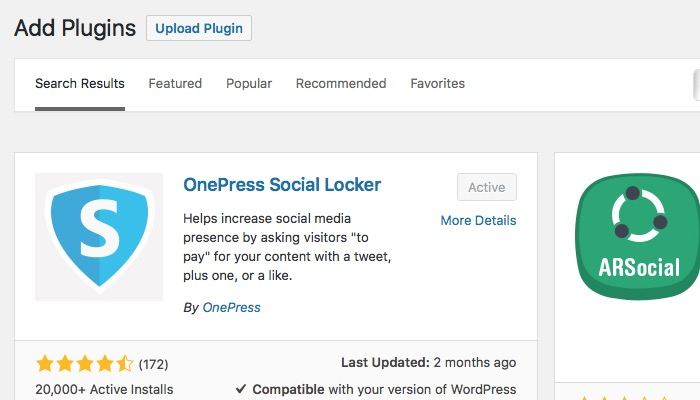The height and width of the screenshot is (400, 700).
Task: Visit the OnePress author link
Action: click(x=231, y=308)
